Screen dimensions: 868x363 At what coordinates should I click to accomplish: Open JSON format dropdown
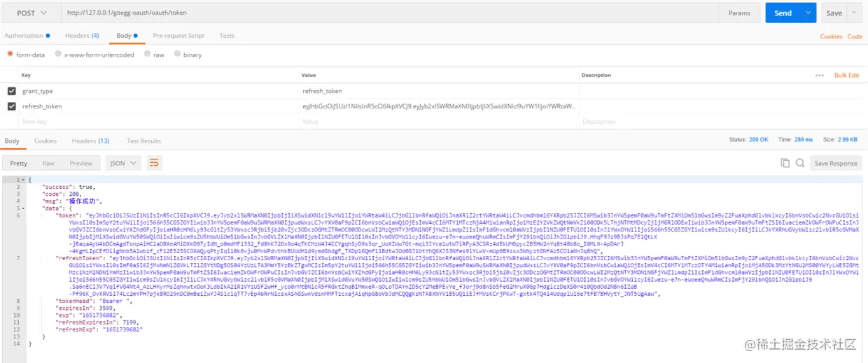[x=123, y=163]
